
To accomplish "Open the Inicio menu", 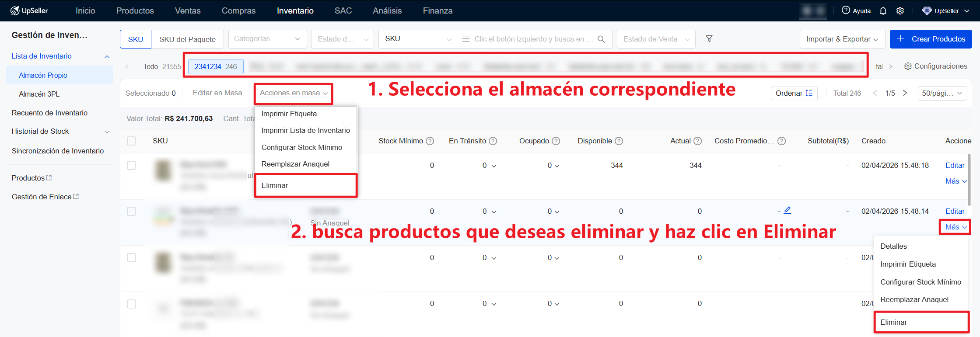I will coord(85,11).
